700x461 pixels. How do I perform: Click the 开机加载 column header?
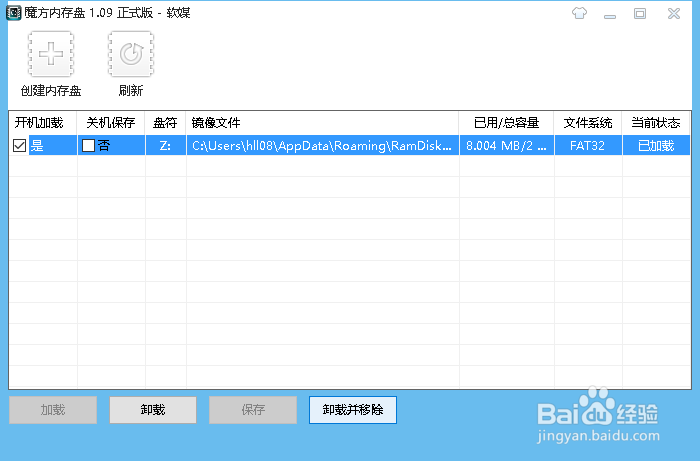coord(43,123)
